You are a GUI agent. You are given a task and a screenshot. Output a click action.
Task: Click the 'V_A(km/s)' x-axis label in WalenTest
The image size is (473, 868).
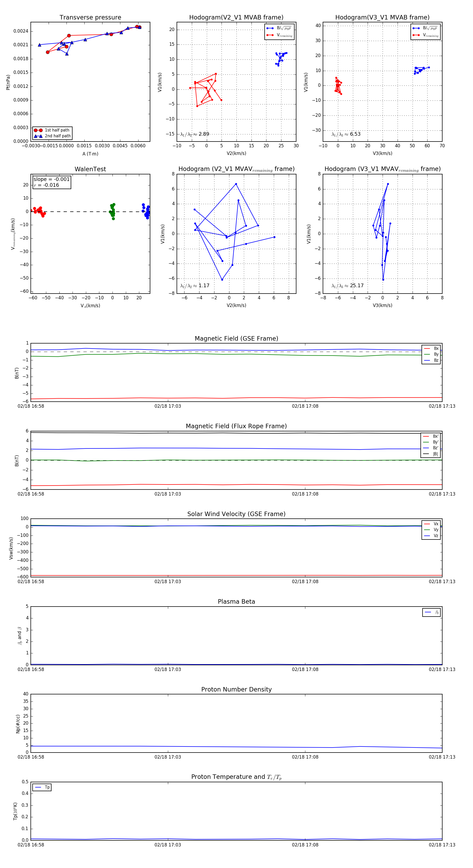90,306
